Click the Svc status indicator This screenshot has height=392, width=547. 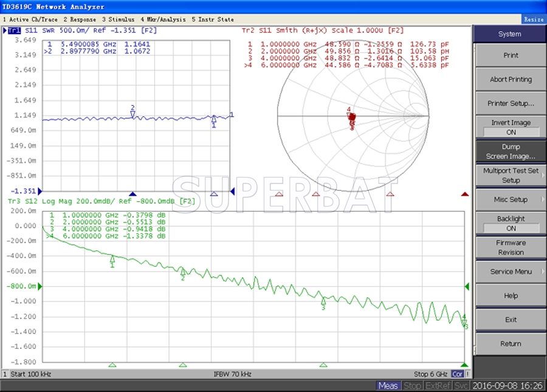pos(461,386)
